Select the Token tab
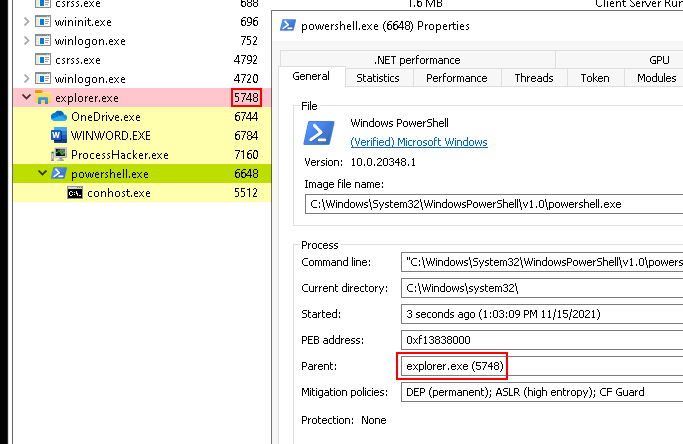Image resolution: width=683 pixels, height=444 pixels. [595, 78]
